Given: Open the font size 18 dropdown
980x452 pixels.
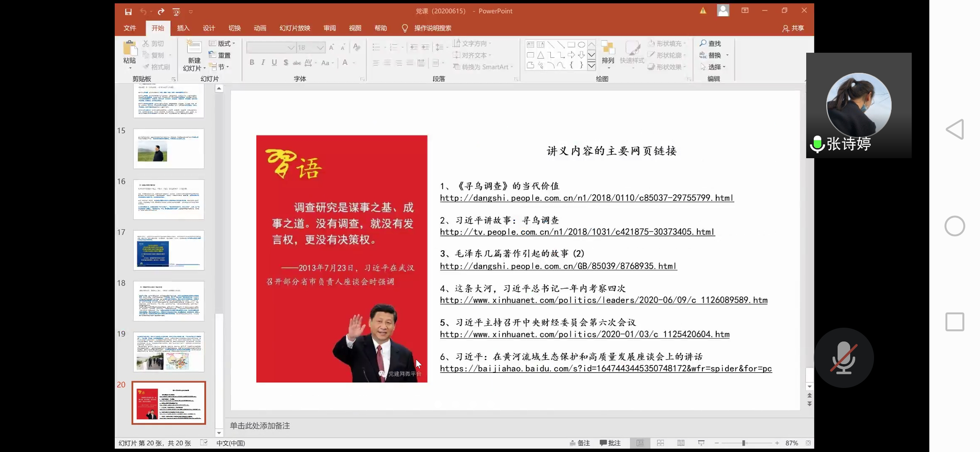Looking at the screenshot, I should pyautogui.click(x=320, y=48).
